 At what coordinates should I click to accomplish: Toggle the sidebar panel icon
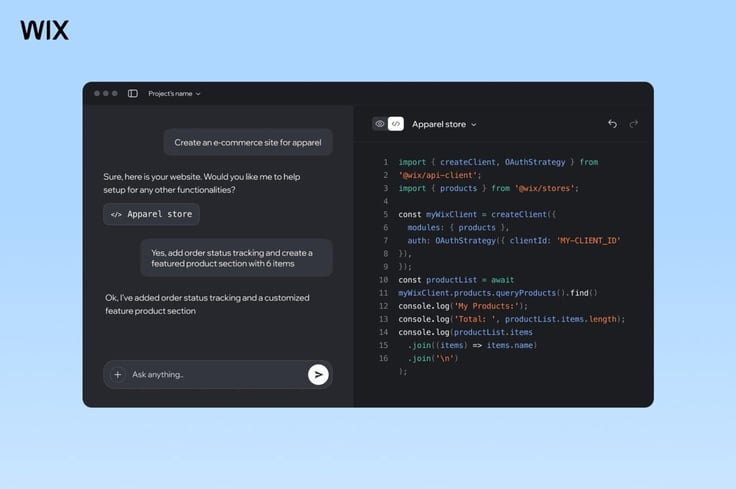[x=133, y=93]
